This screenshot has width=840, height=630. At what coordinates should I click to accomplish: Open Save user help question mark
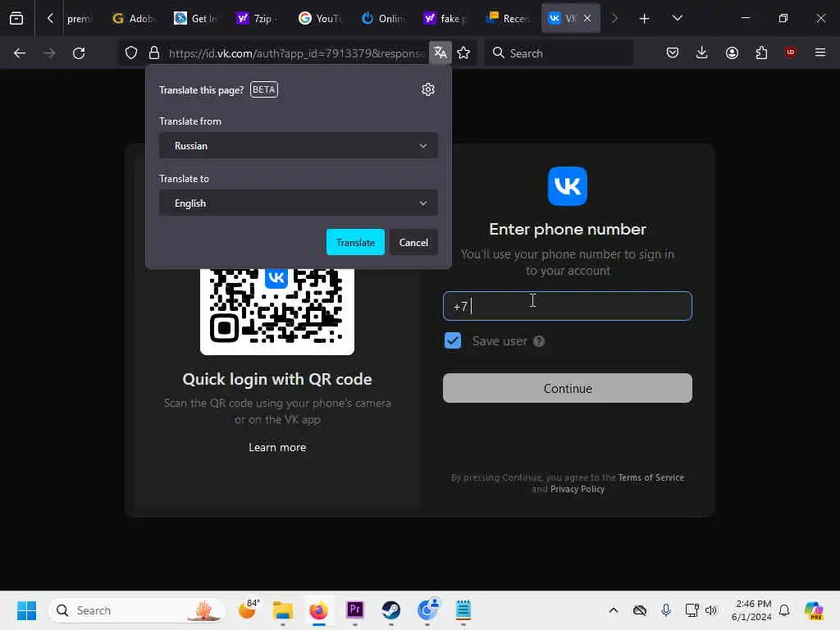tap(539, 341)
